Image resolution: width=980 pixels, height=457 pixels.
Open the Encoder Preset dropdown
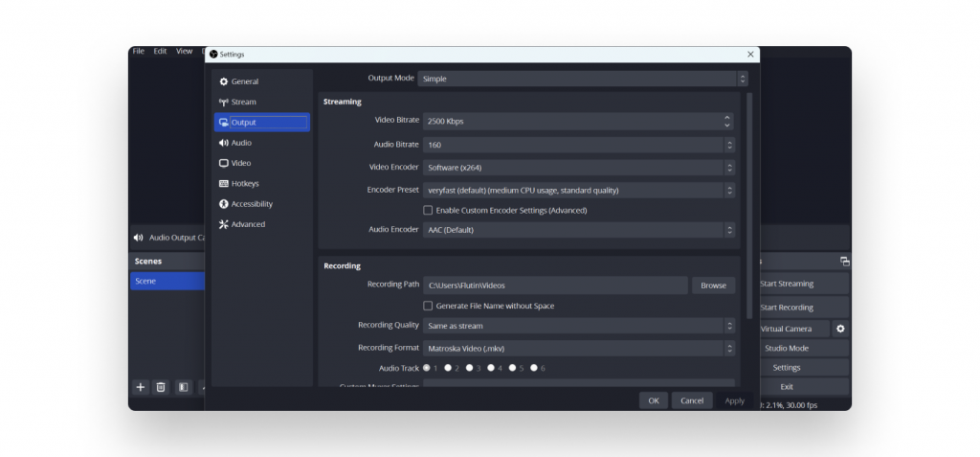[x=579, y=191]
